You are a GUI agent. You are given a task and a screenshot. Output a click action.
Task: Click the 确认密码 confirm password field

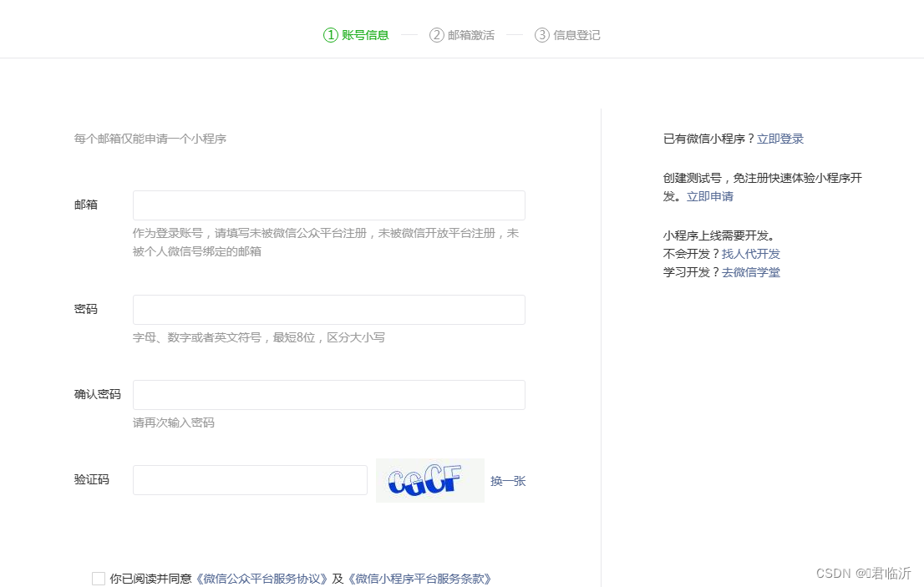(329, 395)
